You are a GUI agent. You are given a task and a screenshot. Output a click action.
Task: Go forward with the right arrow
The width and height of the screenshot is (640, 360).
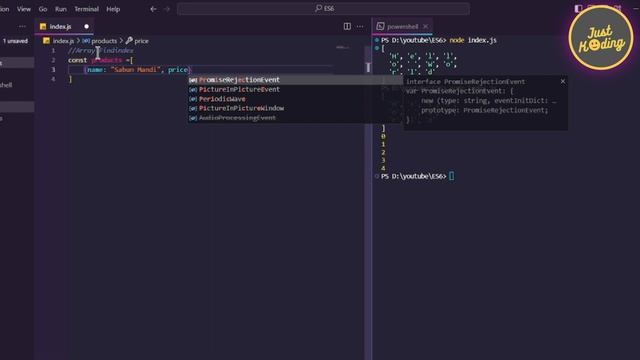coord(167,9)
